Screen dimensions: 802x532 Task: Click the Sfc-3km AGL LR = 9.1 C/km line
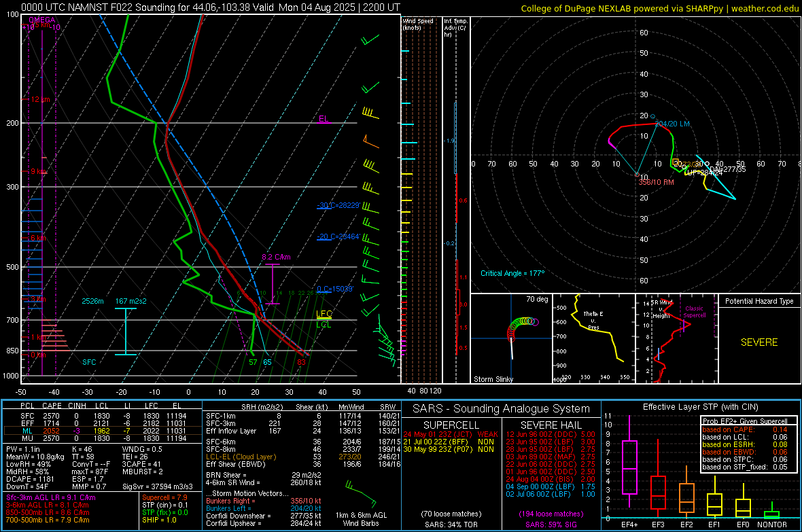51,497
